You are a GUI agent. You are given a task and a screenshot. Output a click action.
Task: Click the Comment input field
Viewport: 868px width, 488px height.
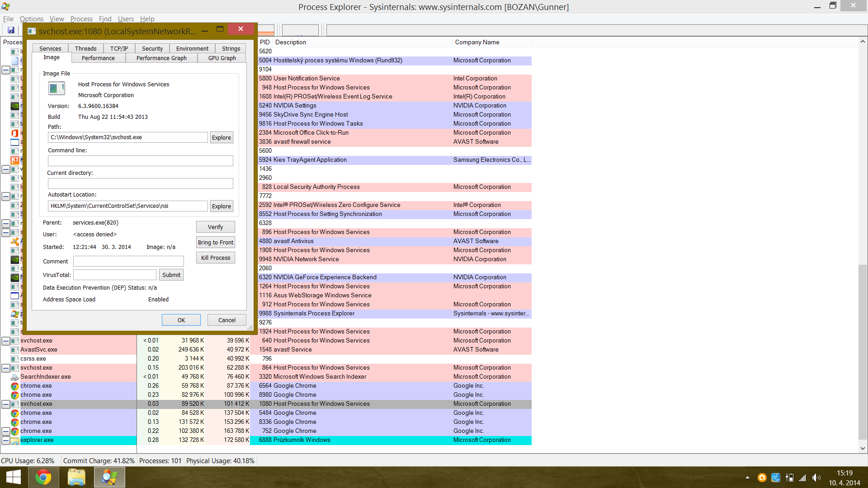pos(129,261)
